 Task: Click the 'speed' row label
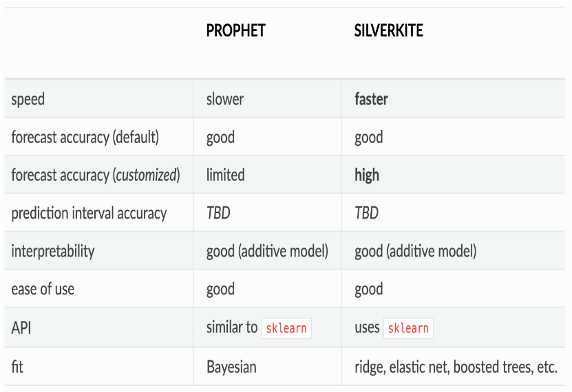[28, 99]
